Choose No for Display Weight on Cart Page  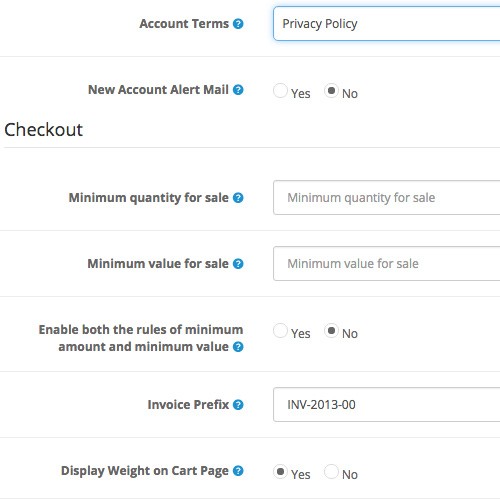(x=331, y=472)
